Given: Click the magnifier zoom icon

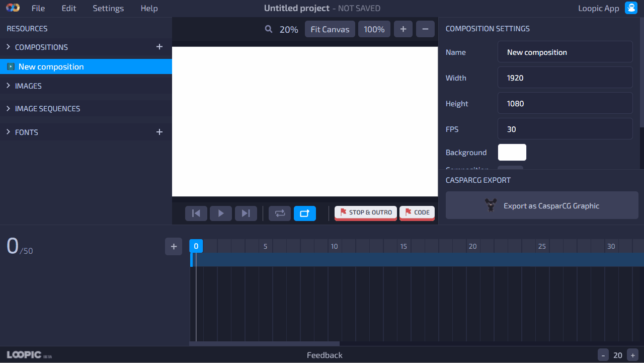Looking at the screenshot, I should coord(269,29).
